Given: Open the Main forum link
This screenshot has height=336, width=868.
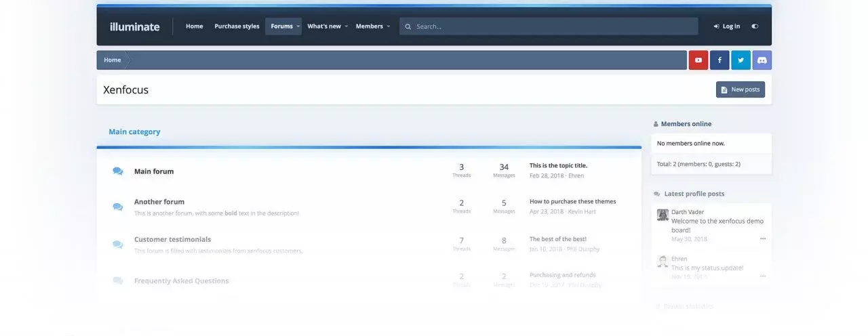Looking at the screenshot, I should (154, 171).
